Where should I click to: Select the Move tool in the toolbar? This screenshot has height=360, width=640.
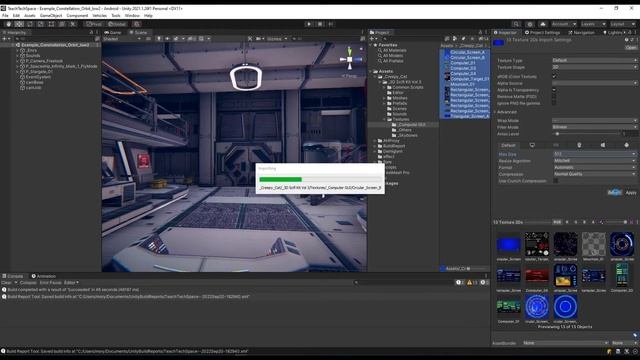pyautogui.click(x=19, y=24)
